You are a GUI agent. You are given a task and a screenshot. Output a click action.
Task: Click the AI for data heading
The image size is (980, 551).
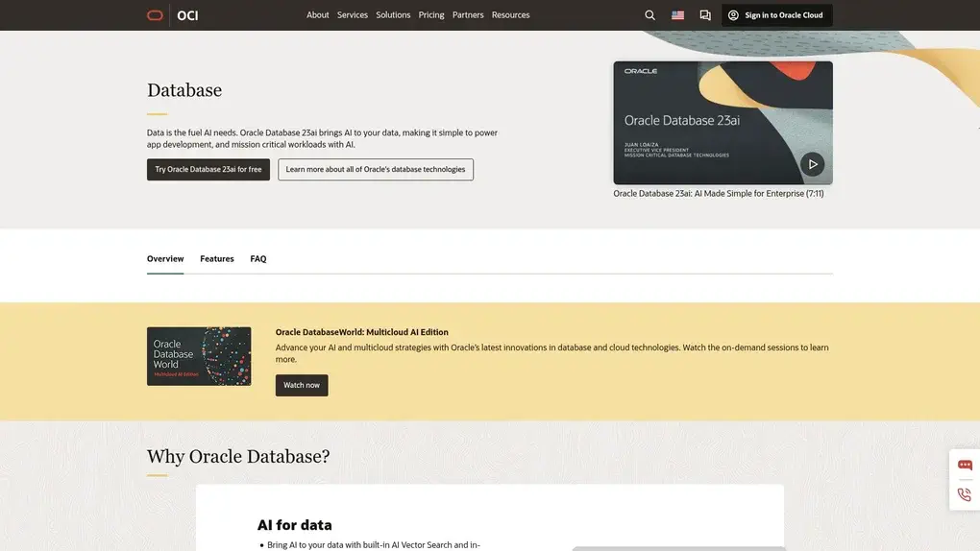coord(294,525)
